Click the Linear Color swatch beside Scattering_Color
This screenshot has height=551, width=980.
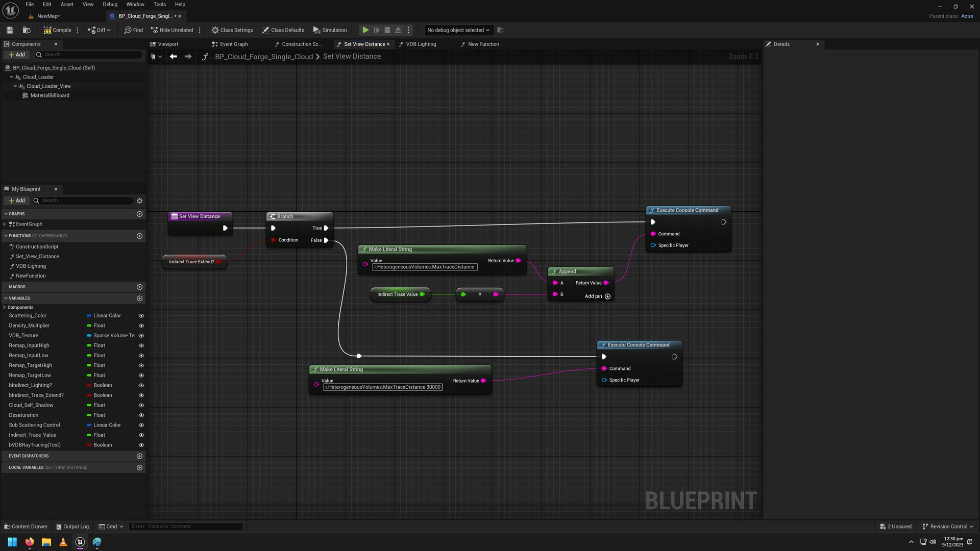click(89, 315)
